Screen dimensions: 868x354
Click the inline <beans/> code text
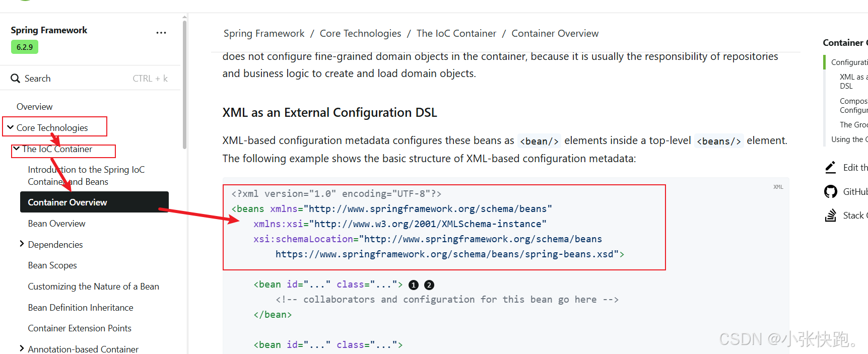pos(718,141)
